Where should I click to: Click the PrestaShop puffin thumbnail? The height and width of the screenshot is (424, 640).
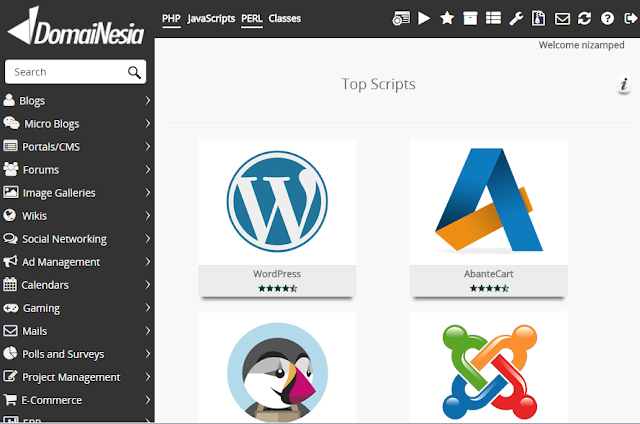coord(277,372)
